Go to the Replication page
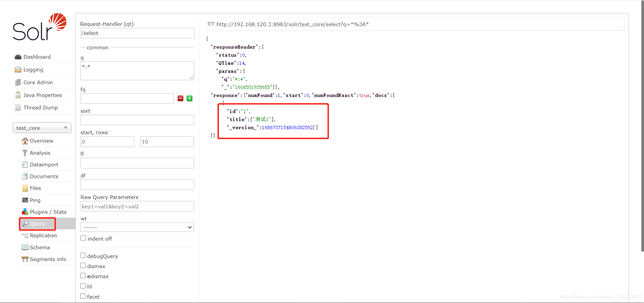This screenshot has height=303, width=644. (43, 236)
